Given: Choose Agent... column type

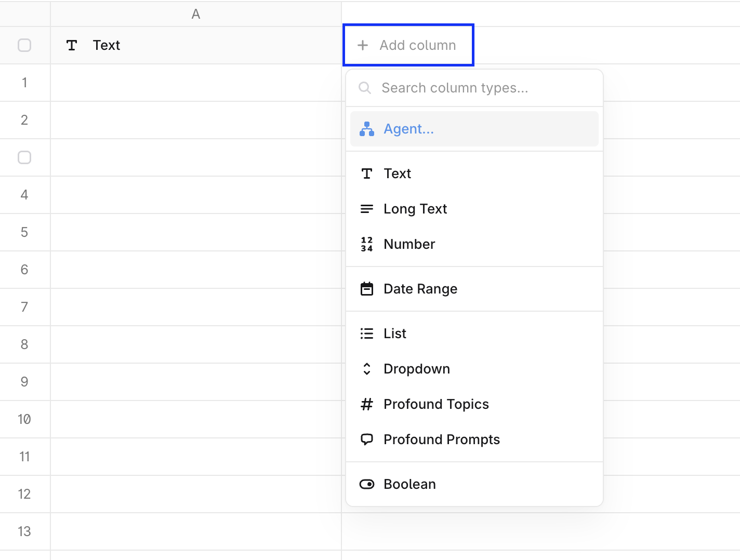Looking at the screenshot, I should 474,129.
